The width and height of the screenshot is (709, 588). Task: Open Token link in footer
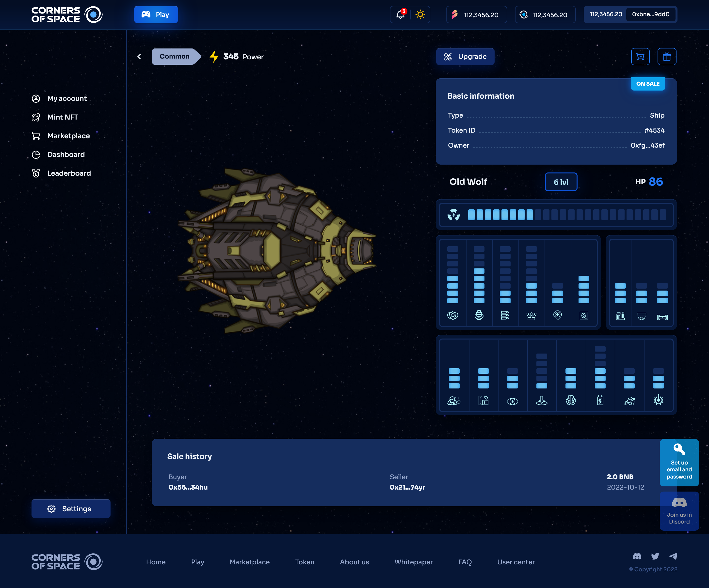point(305,562)
